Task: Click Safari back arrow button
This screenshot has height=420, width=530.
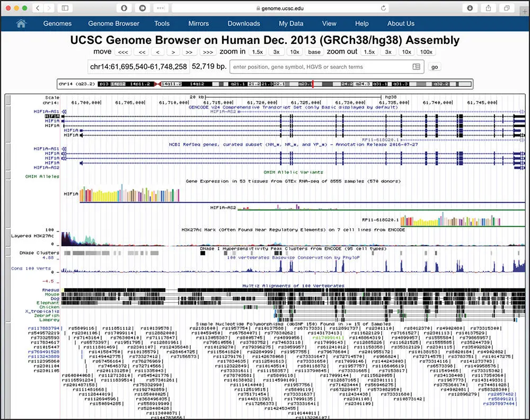Action: 38,8
